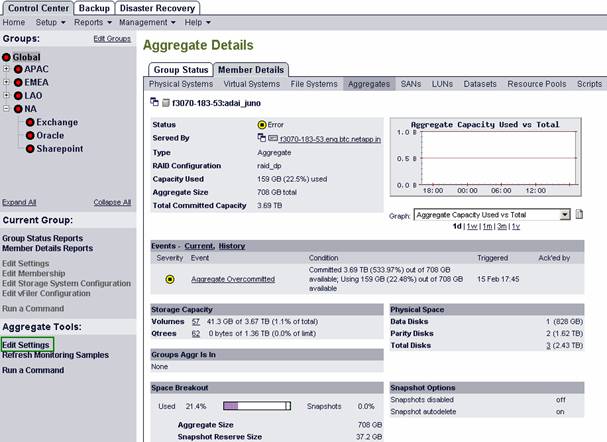Click the Aggregate Overcommitted severity icon
This screenshot has height=442, width=607.
click(x=170, y=279)
